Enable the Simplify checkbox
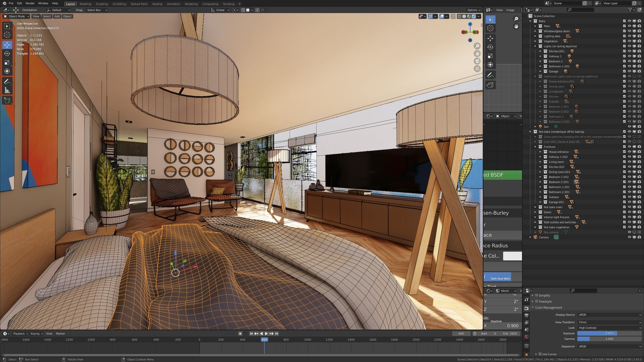The width and height of the screenshot is (644, 362). click(537, 295)
